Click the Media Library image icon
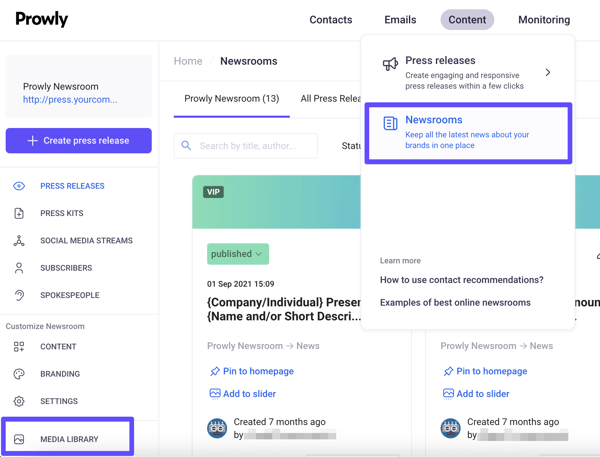 [19, 439]
